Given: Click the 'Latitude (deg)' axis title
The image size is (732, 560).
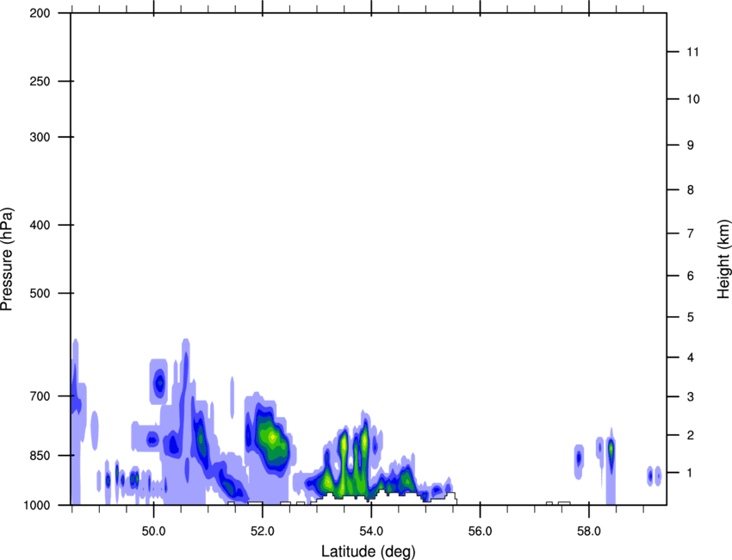Looking at the screenshot, I should pyautogui.click(x=368, y=551).
